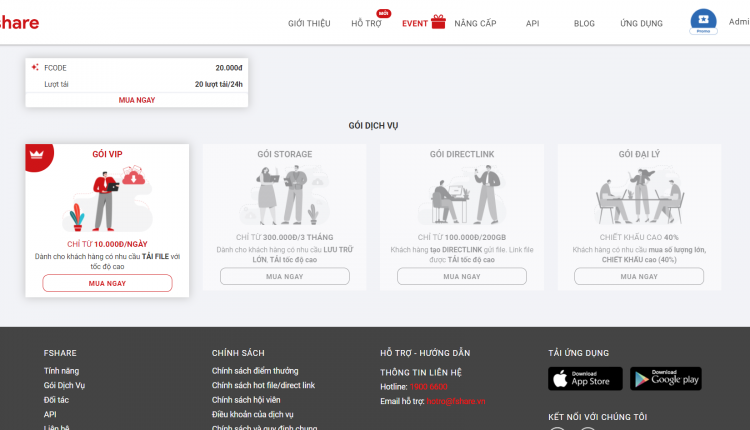The height and width of the screenshot is (430, 750).
Task: Open the Event gift box icon
Action: (x=438, y=22)
